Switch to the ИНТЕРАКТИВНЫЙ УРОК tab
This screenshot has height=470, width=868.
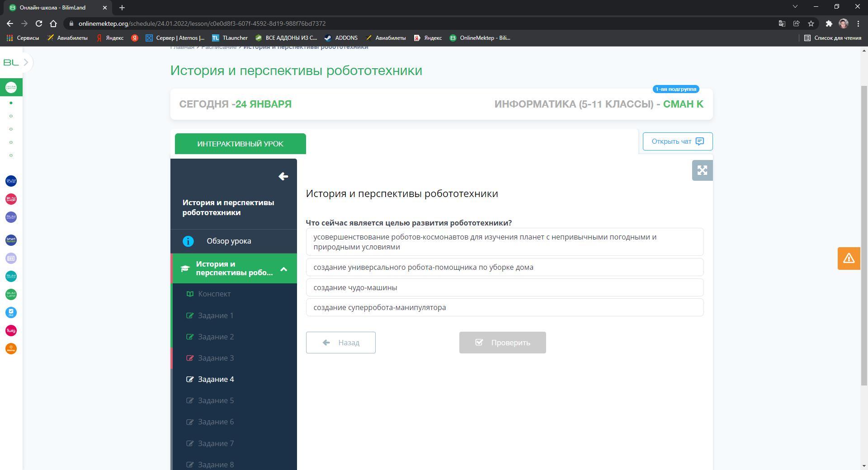click(240, 144)
